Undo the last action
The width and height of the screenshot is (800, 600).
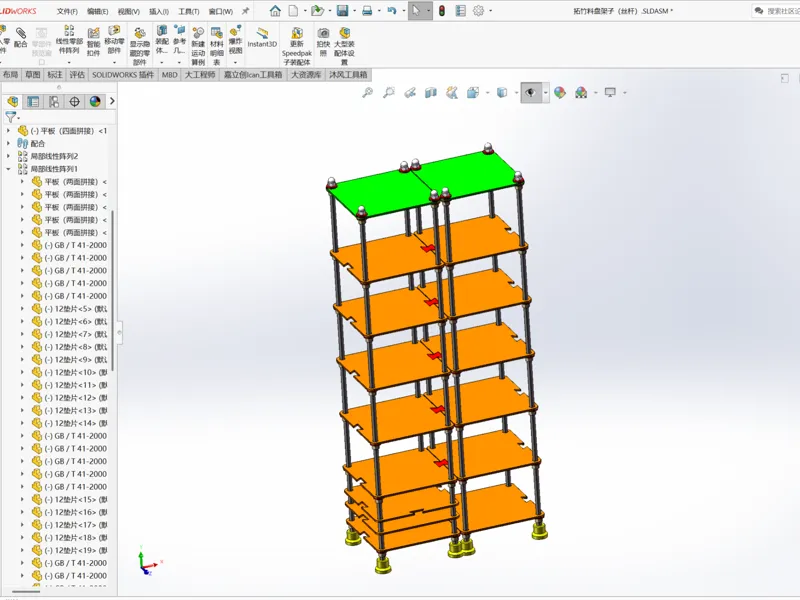pos(392,11)
